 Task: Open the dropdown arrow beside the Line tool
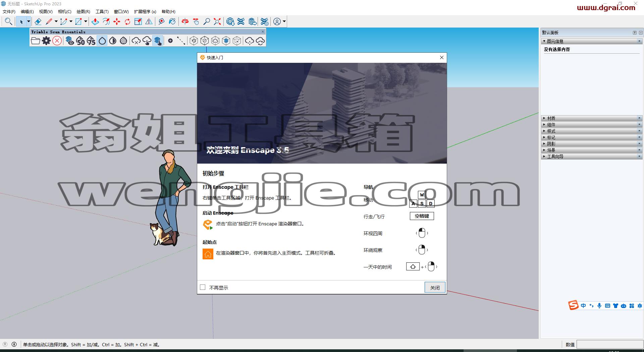[x=56, y=21]
